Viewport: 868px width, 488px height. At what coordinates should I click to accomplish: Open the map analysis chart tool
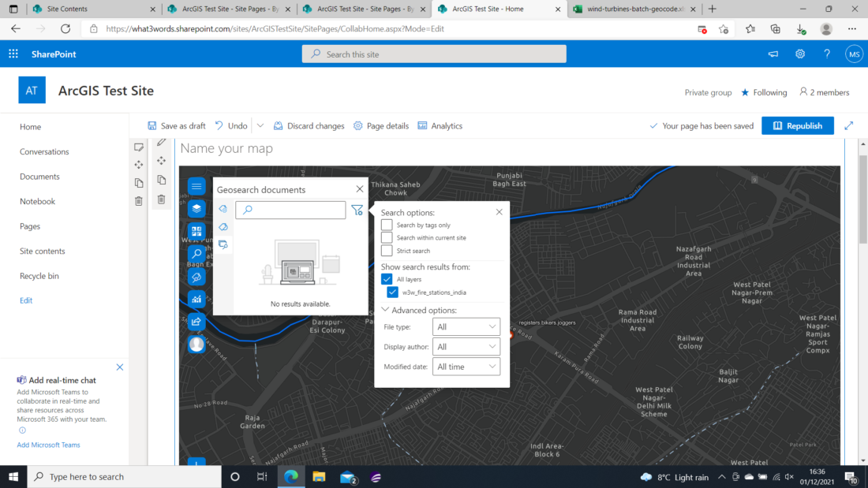coord(196,300)
